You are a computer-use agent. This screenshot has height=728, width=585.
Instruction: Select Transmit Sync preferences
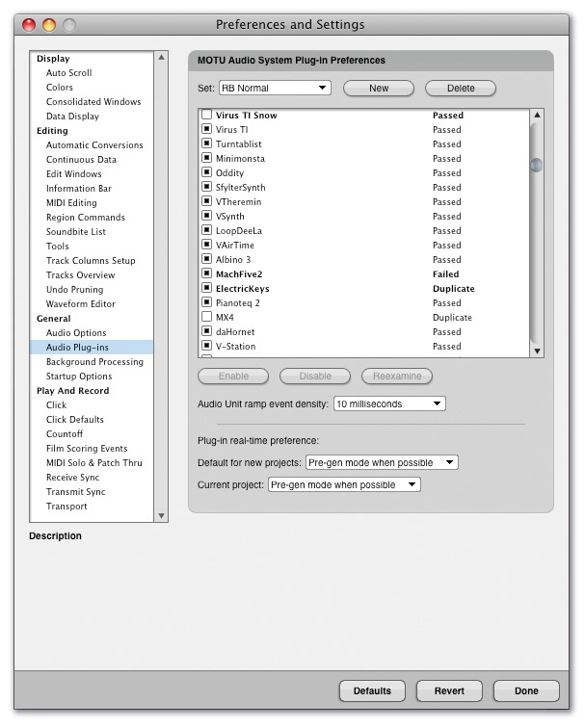[76, 492]
